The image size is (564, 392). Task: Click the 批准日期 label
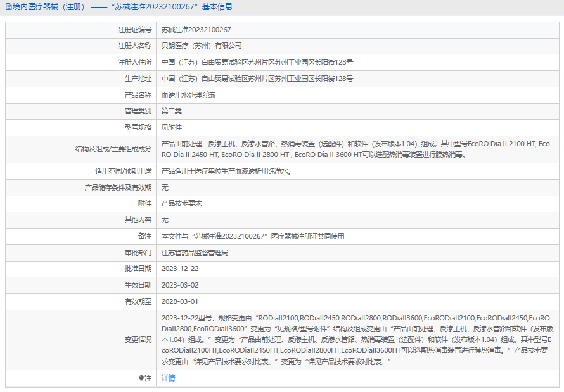(138, 269)
